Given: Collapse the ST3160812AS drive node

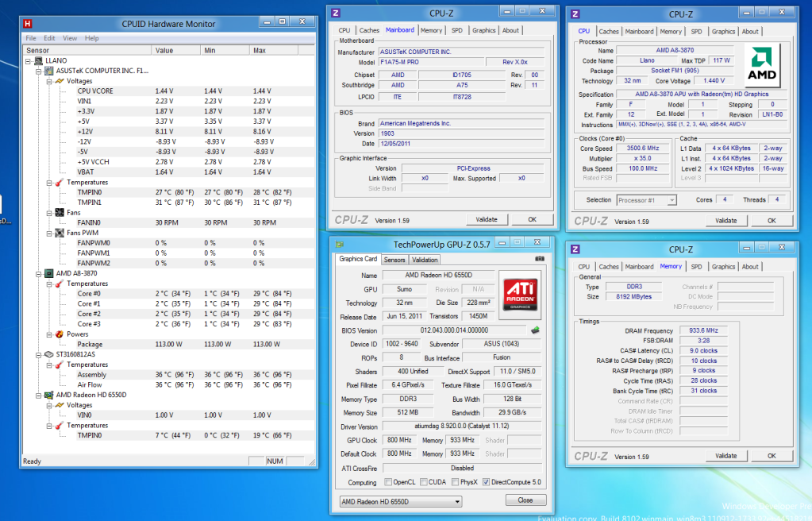Looking at the screenshot, I should click(38, 355).
